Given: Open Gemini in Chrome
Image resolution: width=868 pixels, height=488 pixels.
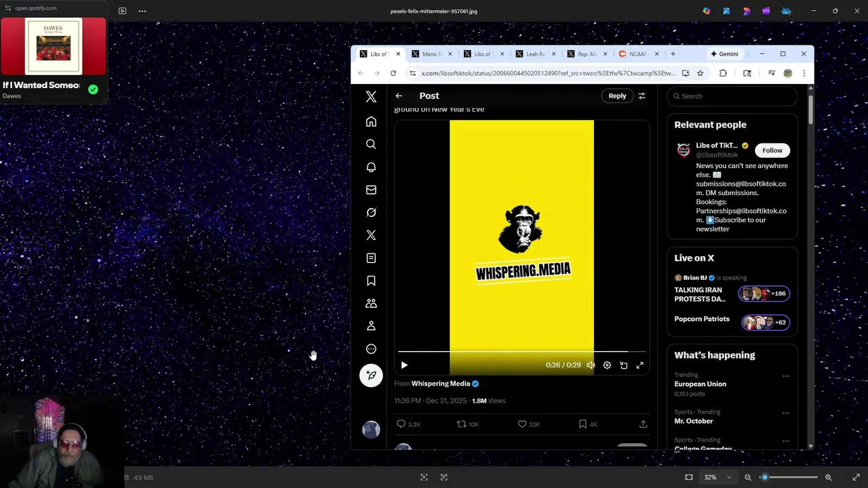Looking at the screenshot, I should [x=724, y=54].
